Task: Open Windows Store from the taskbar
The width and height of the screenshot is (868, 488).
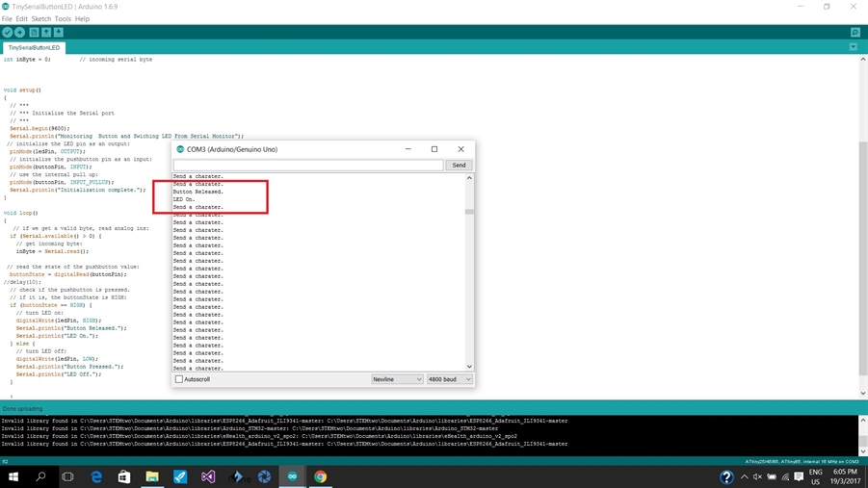Action: coord(124,476)
